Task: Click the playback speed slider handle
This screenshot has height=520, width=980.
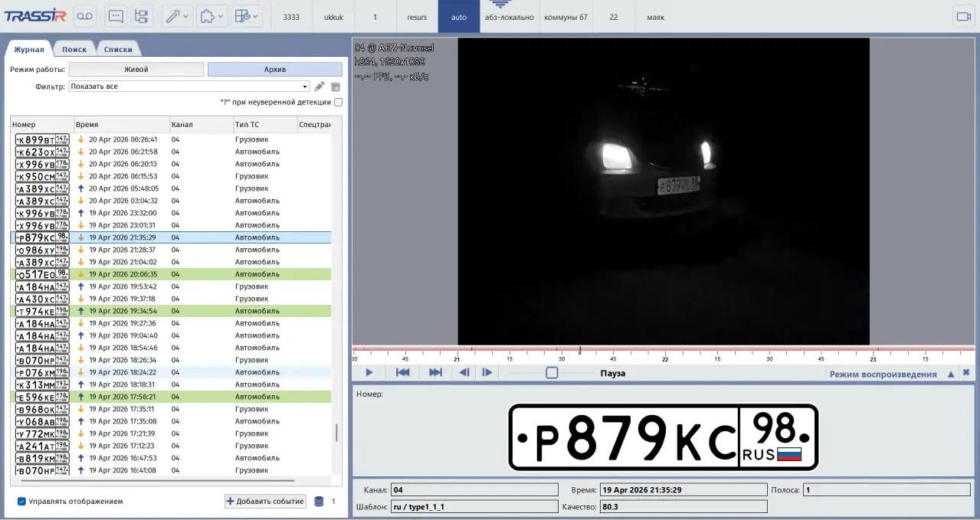Action: 552,373
